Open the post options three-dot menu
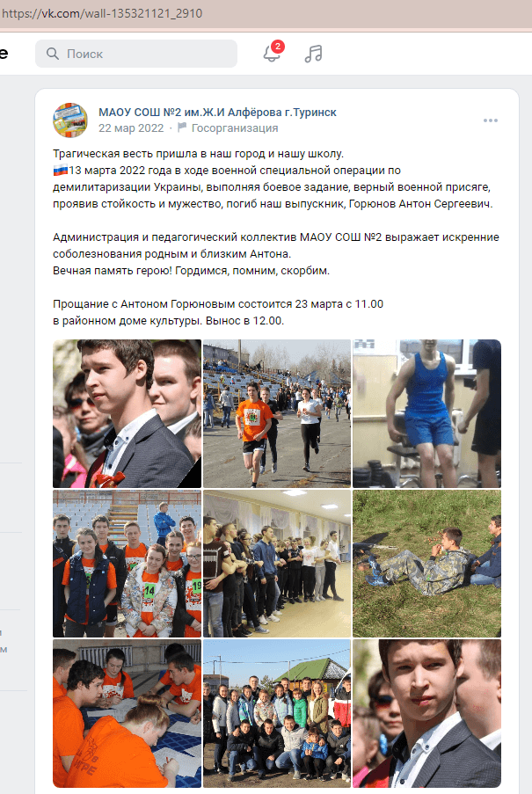The width and height of the screenshot is (532, 794). click(x=490, y=120)
